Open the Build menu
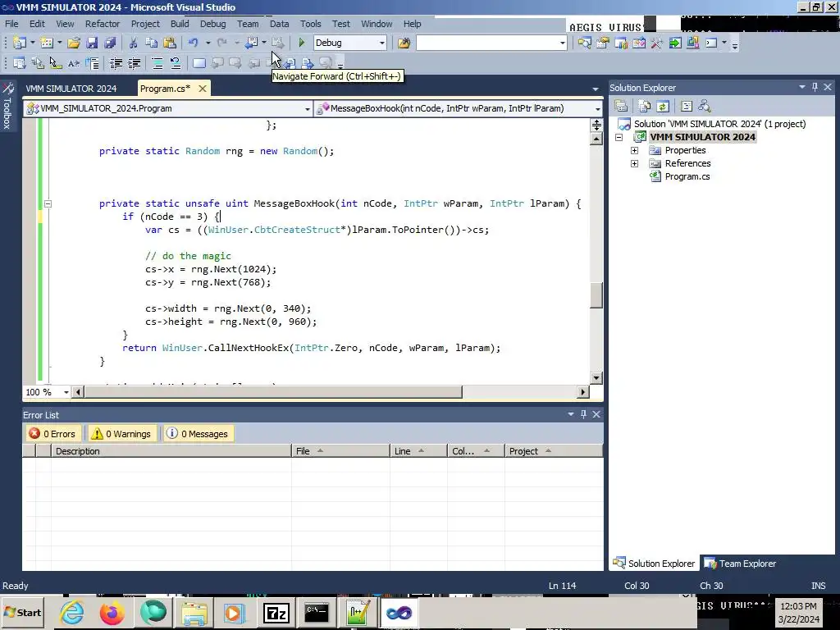This screenshot has width=840, height=630. pyautogui.click(x=180, y=24)
